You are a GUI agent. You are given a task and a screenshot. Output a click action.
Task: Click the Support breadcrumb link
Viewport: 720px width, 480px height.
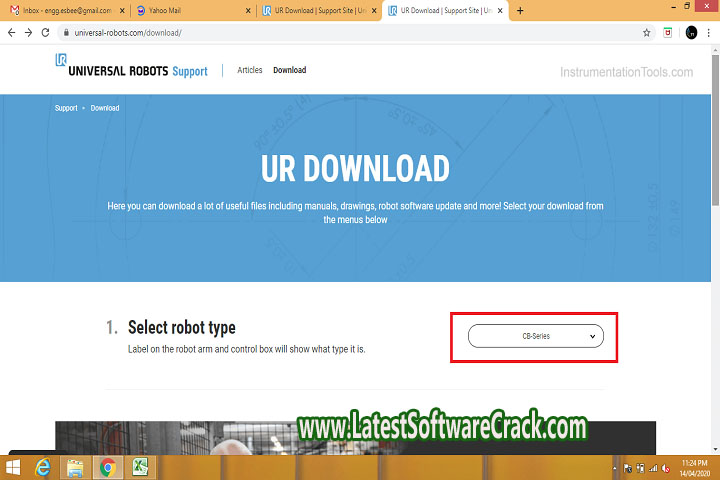(66, 108)
